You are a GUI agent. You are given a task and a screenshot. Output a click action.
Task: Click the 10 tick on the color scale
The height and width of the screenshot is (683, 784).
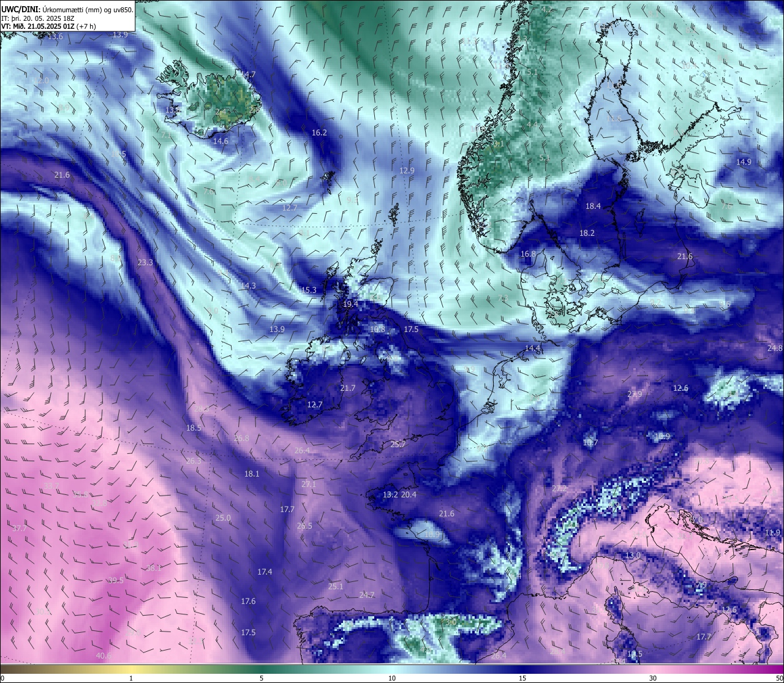[x=392, y=678]
